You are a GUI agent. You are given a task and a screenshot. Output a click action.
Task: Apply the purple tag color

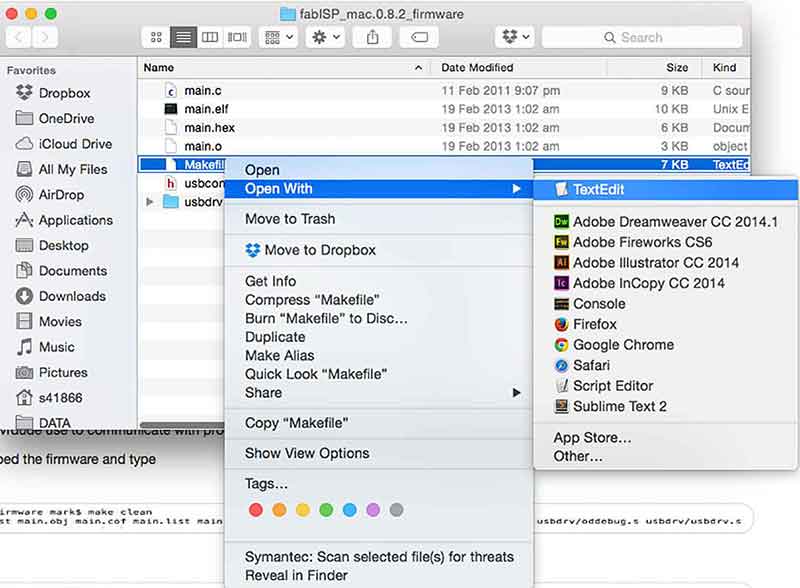373,509
